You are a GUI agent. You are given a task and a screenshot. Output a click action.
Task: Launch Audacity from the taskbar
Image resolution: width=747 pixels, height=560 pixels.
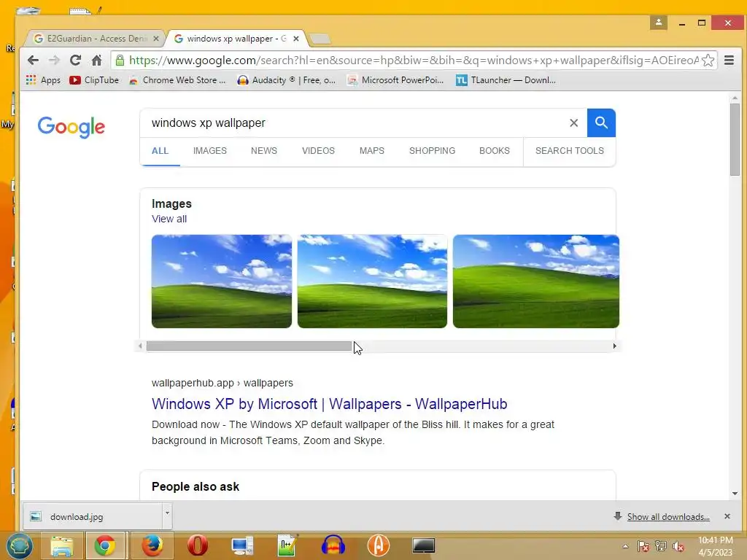333,545
